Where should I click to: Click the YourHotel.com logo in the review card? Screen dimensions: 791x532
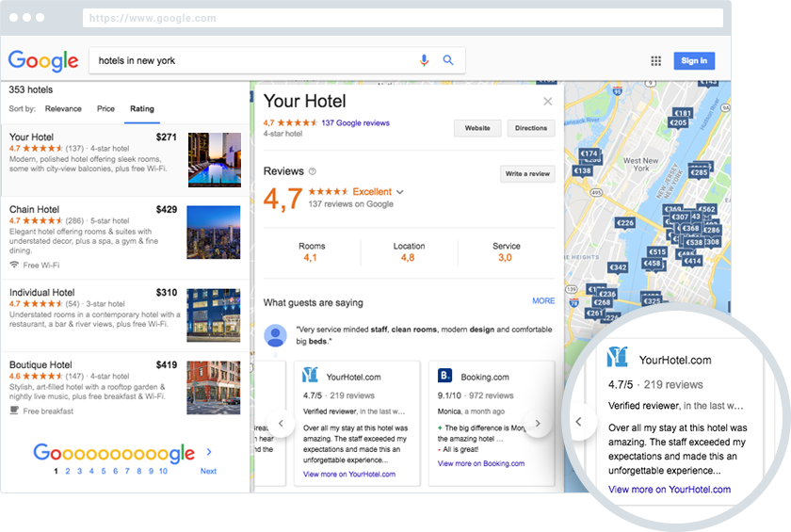310,375
